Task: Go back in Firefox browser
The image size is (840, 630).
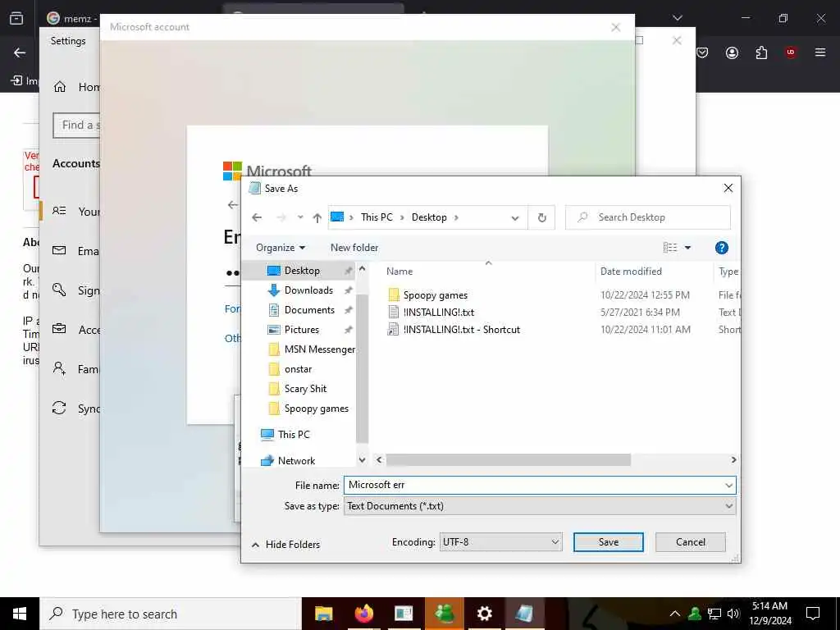Action: click(x=20, y=52)
